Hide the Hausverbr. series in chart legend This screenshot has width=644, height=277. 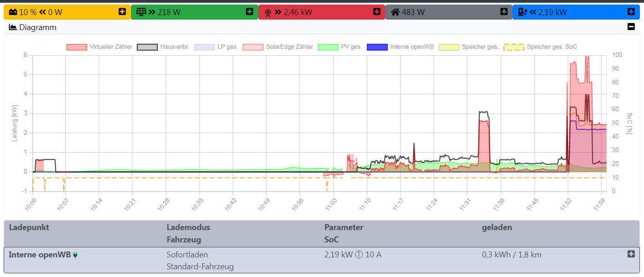point(163,46)
